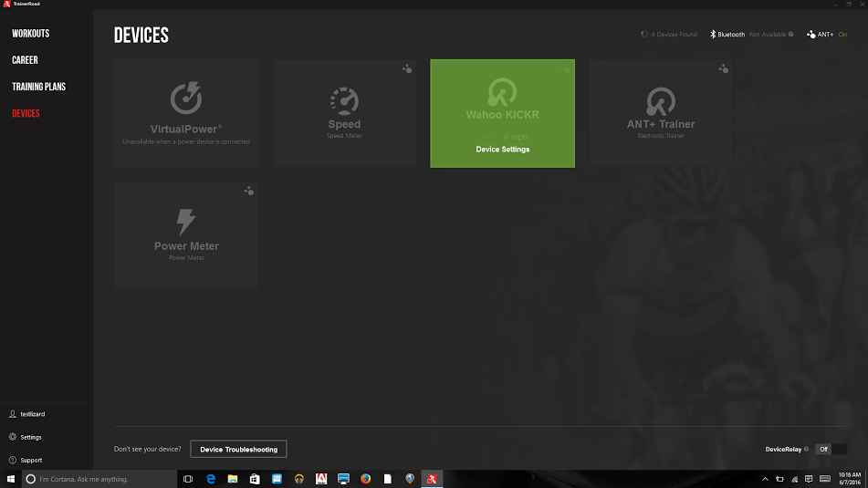Click the DeviceRelay help icon
Viewport: 868px width, 488px height.
[x=807, y=450]
